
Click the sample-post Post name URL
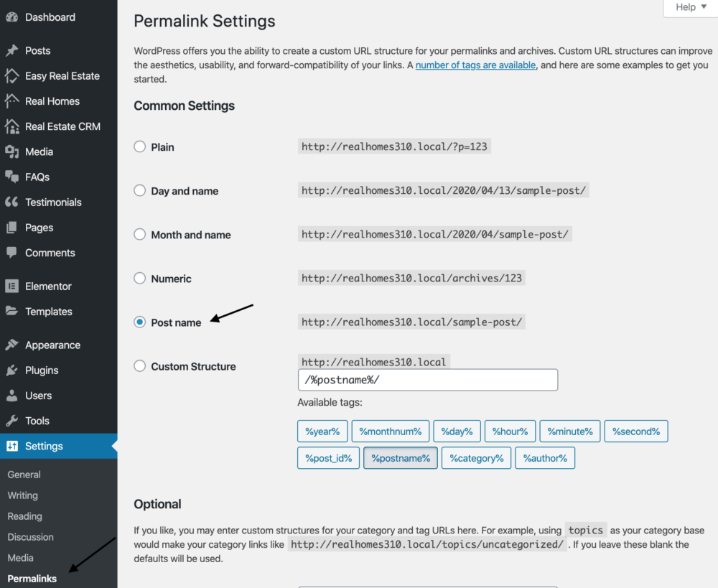point(411,322)
